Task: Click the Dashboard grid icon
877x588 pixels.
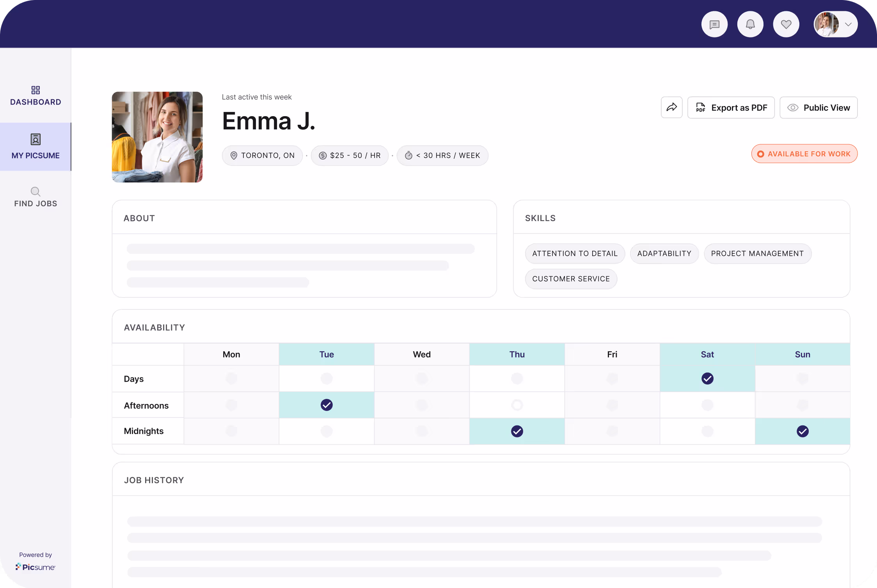Action: (36, 90)
